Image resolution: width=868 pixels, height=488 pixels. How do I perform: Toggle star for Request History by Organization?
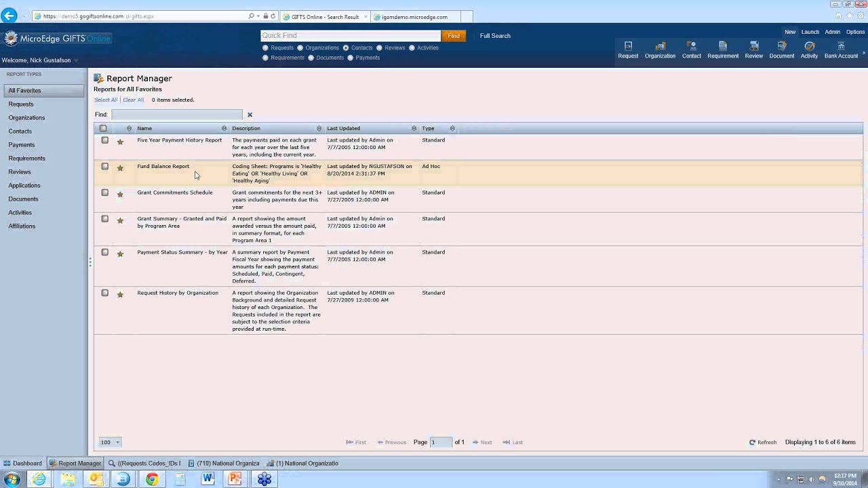[x=120, y=294]
